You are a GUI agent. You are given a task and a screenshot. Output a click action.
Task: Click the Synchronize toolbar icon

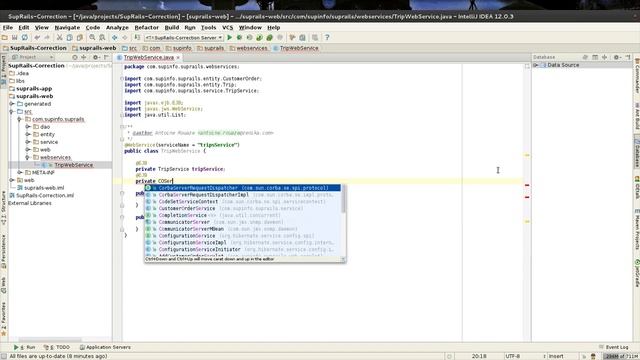pos(25,38)
